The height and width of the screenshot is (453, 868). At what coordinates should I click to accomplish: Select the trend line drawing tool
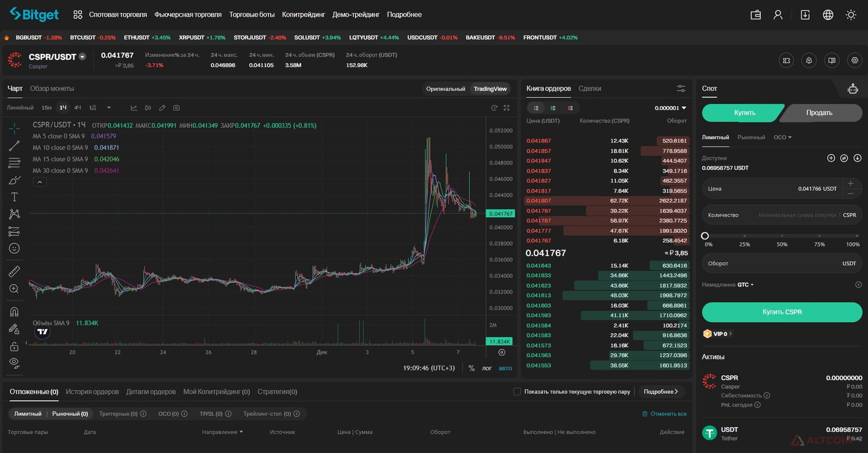14,146
